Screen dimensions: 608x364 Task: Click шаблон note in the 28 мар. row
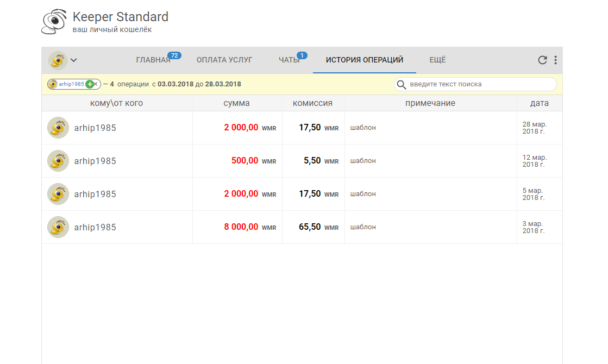click(x=363, y=128)
